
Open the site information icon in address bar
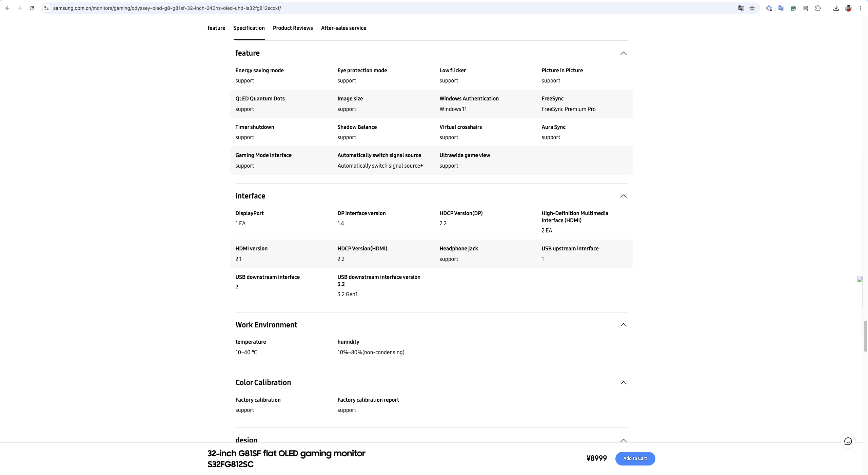click(46, 8)
